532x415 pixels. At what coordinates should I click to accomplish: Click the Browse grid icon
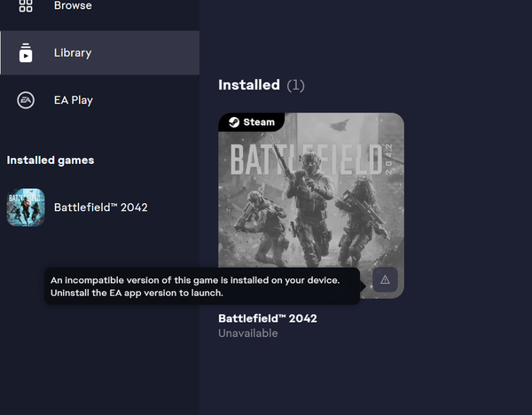(x=26, y=5)
